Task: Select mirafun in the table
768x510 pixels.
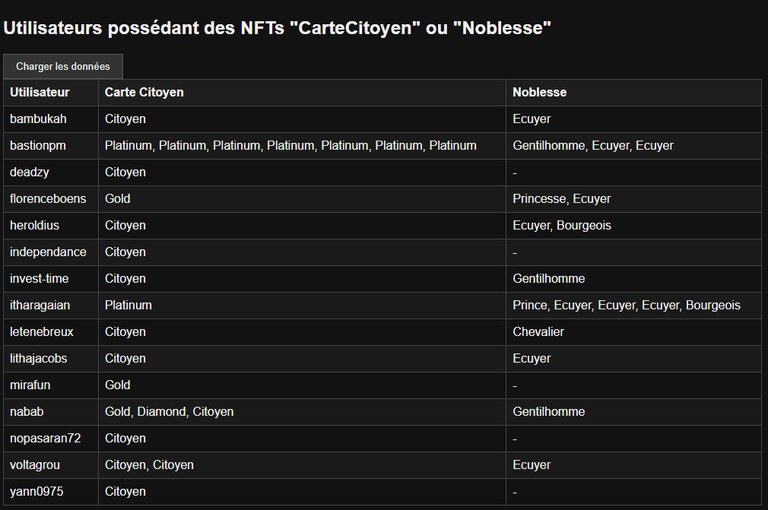Action: point(30,385)
